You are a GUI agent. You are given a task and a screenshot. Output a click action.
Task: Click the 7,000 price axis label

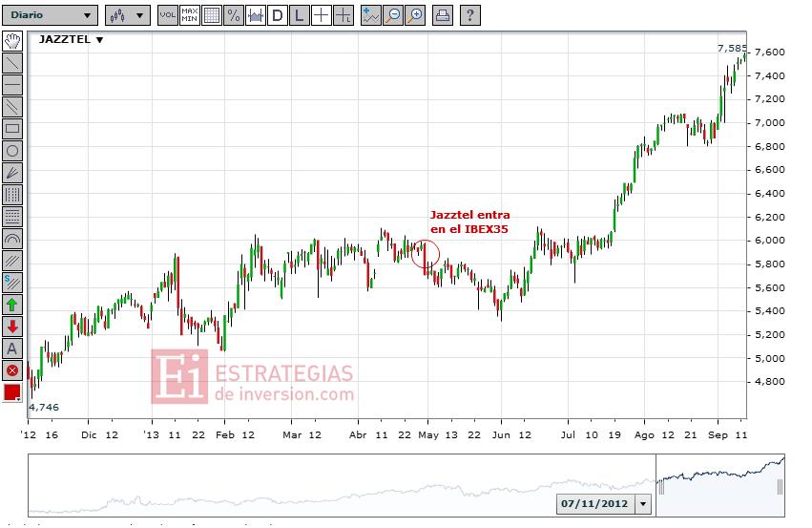click(x=769, y=123)
